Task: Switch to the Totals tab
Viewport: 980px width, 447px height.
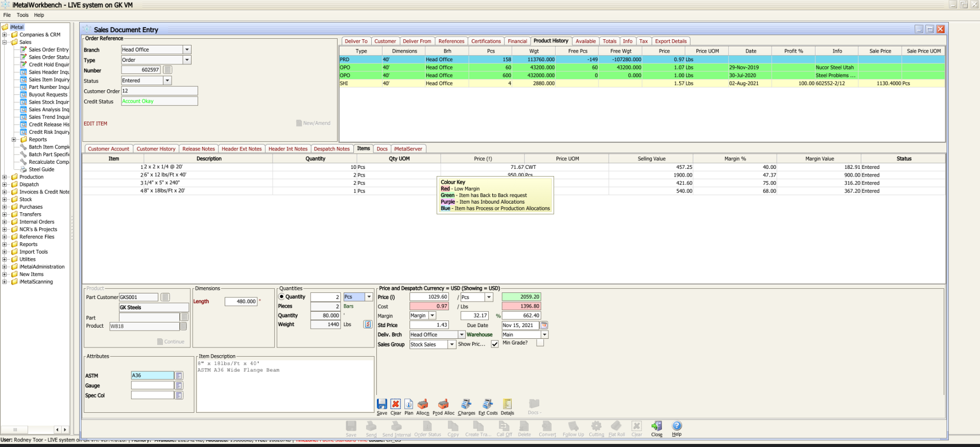Action: pos(610,41)
